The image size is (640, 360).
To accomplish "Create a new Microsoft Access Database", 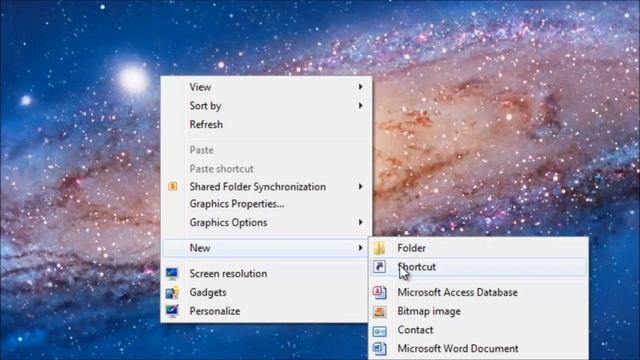I will click(478, 292).
